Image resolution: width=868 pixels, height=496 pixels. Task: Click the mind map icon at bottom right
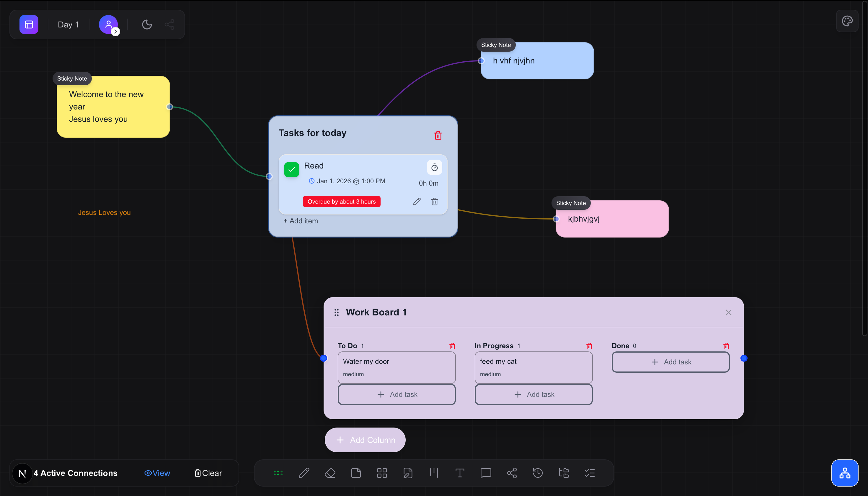click(x=844, y=473)
